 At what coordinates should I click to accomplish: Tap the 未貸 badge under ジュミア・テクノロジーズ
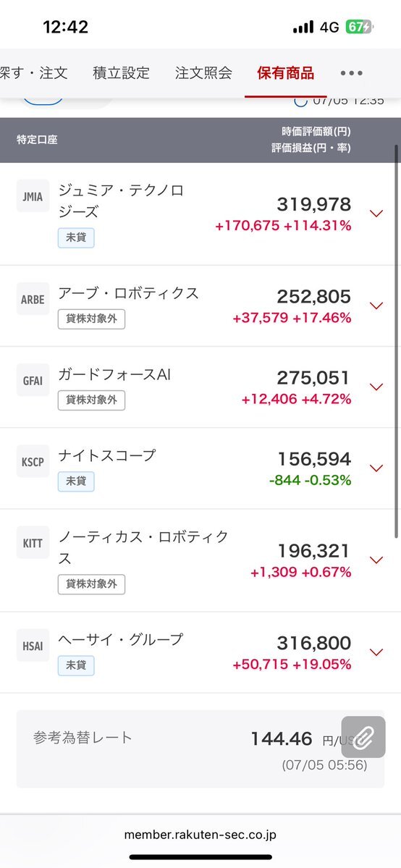click(76, 238)
